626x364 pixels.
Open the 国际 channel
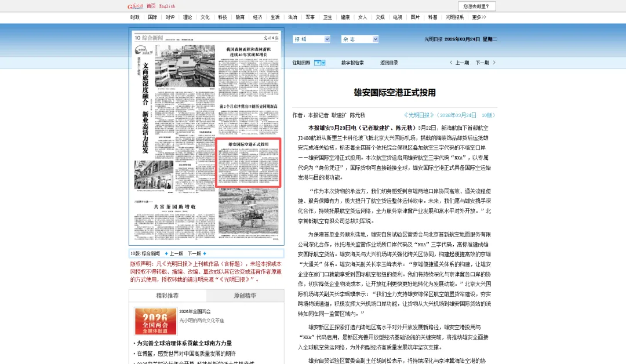pos(152,17)
